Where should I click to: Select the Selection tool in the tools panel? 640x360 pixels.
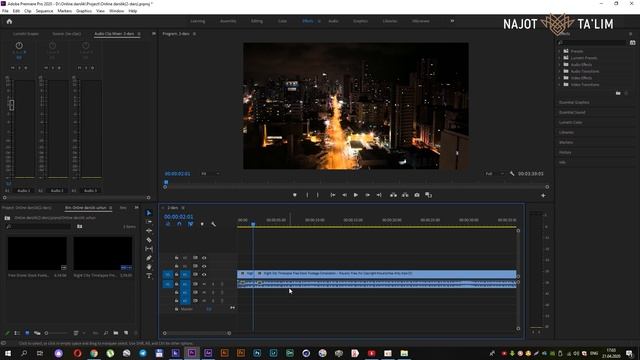pyautogui.click(x=149, y=213)
